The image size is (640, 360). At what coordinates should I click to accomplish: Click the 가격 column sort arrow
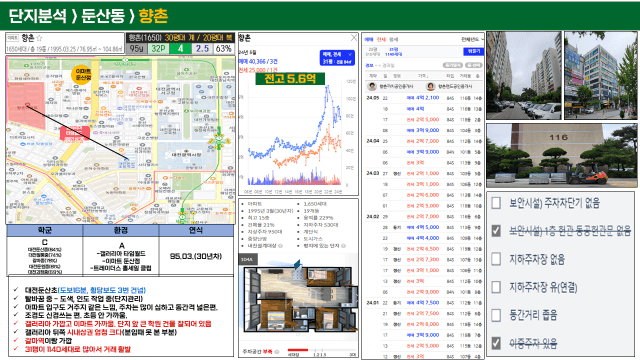click(427, 76)
